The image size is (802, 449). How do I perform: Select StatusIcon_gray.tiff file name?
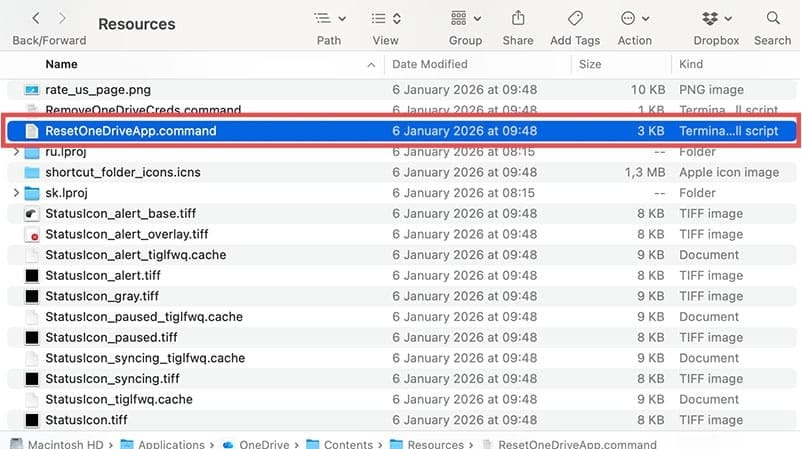[x=102, y=296]
